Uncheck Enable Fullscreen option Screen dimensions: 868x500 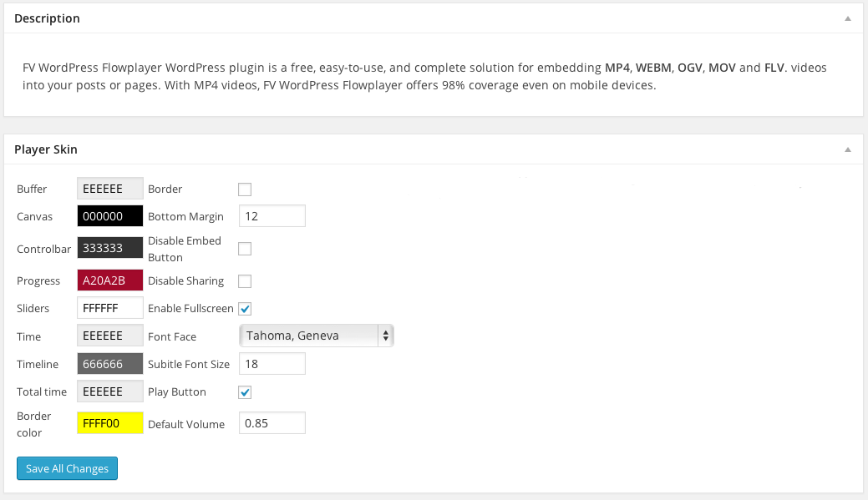(245, 309)
